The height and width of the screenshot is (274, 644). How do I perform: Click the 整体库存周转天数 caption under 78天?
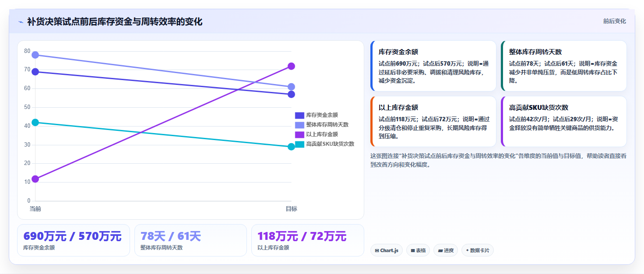(x=162, y=248)
